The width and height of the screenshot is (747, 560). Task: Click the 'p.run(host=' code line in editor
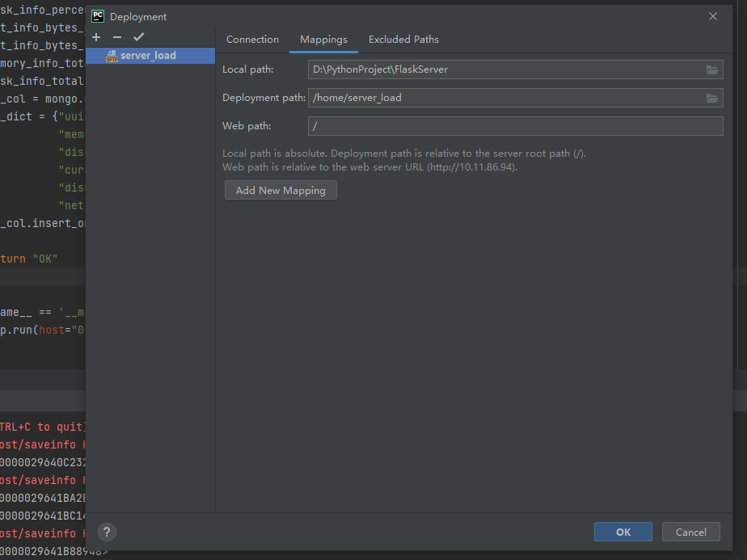(42, 330)
